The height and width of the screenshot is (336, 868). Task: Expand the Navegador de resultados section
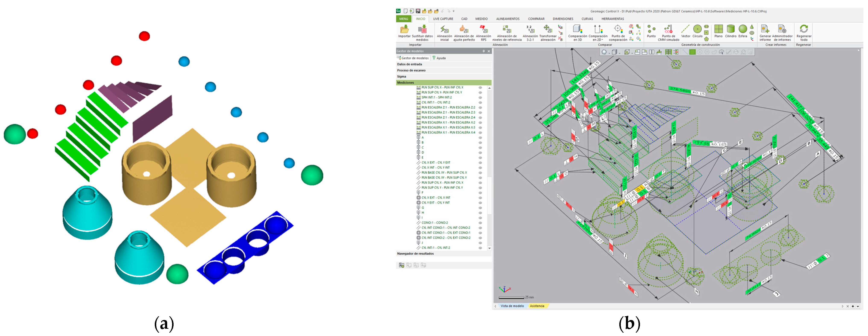(415, 254)
